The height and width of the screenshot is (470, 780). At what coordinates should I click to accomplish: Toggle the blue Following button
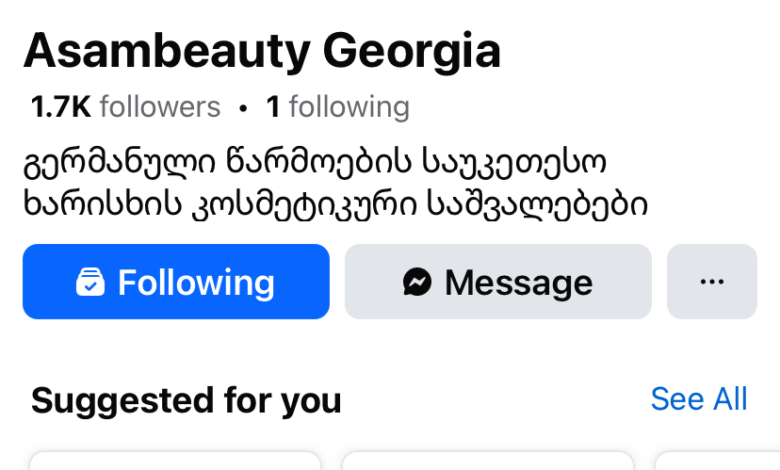tap(176, 282)
